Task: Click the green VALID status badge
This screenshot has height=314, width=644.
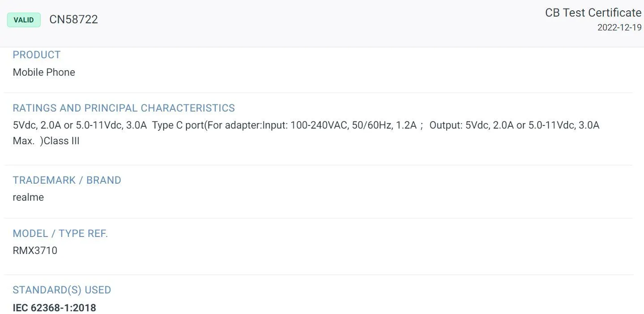Action: 24,20
